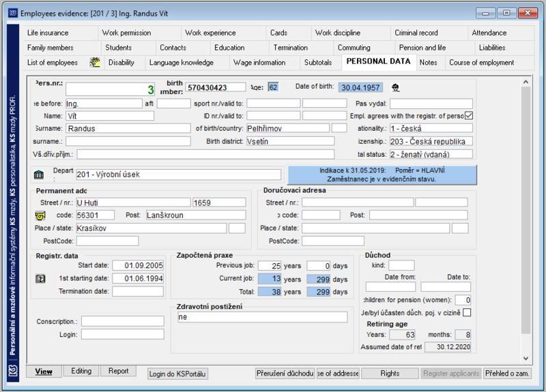Screen dimensions: 546x392
Task: Toggle Je/byl účasten důch. poj. v cizině checkbox
Action: 467,312
